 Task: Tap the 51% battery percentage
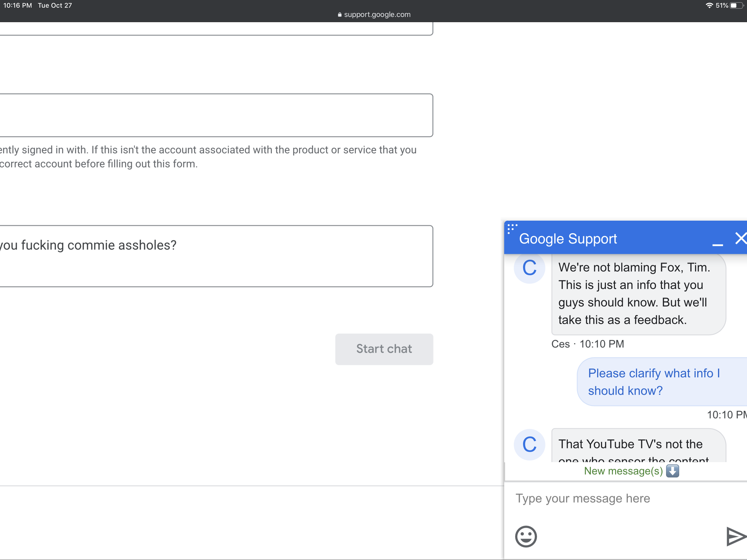pyautogui.click(x=722, y=5)
